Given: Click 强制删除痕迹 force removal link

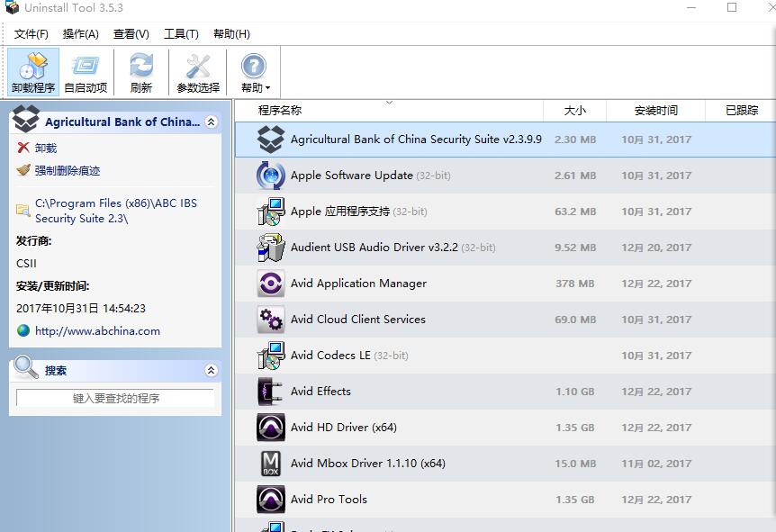Looking at the screenshot, I should pos(68,171).
